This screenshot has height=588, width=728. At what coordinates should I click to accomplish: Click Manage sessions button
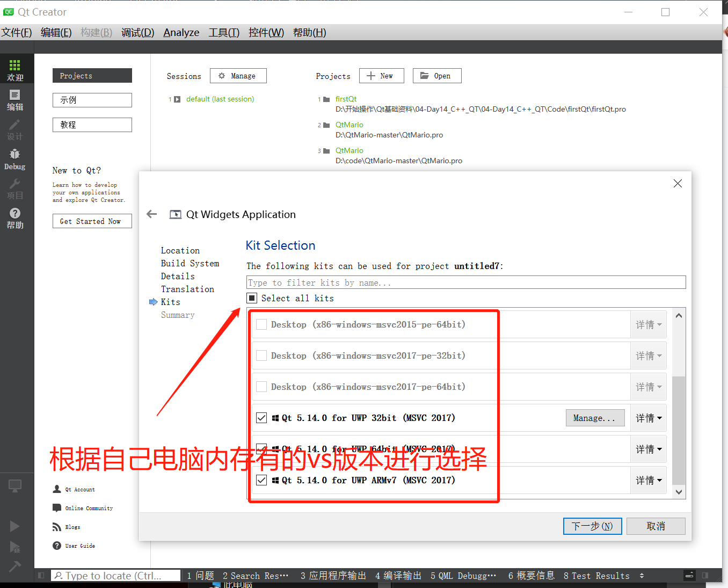pyautogui.click(x=238, y=76)
